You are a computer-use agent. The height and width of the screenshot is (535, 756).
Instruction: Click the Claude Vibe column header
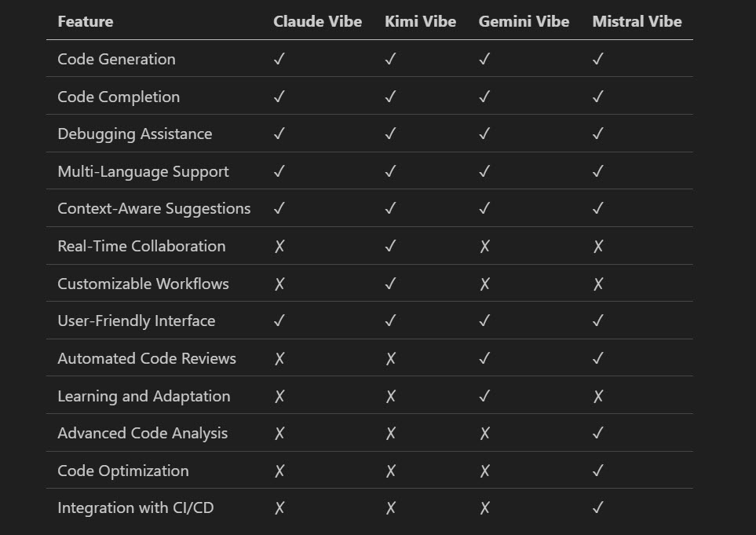point(317,21)
